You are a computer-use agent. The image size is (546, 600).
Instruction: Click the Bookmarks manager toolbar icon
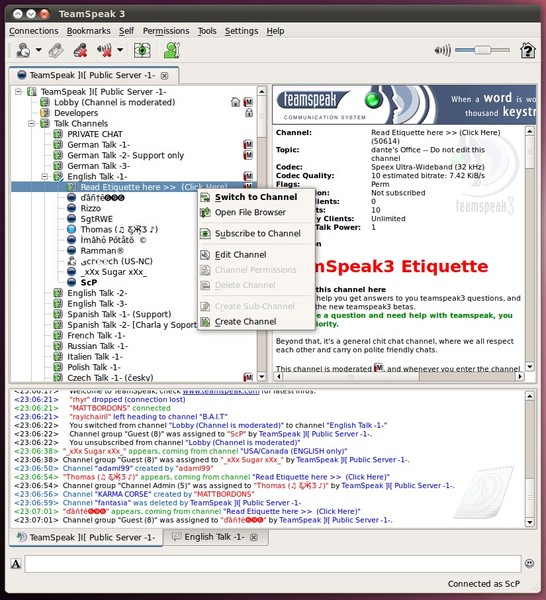coord(56,50)
